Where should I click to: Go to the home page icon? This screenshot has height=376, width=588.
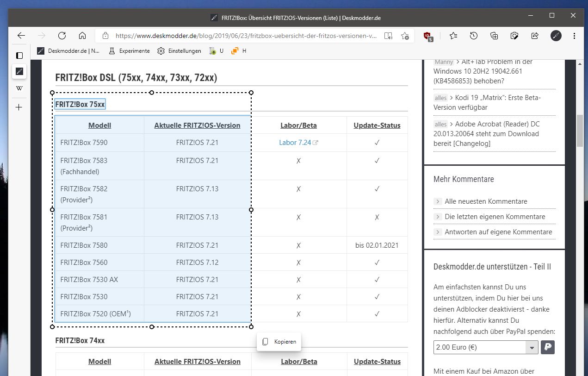[82, 36]
